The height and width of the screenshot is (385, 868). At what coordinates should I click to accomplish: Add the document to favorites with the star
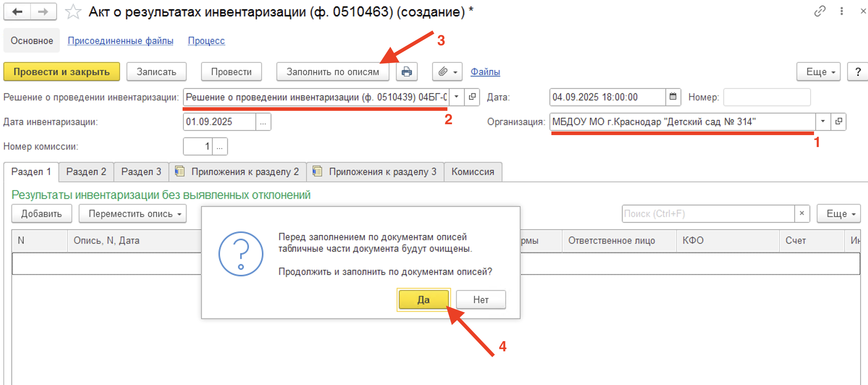pos(73,12)
